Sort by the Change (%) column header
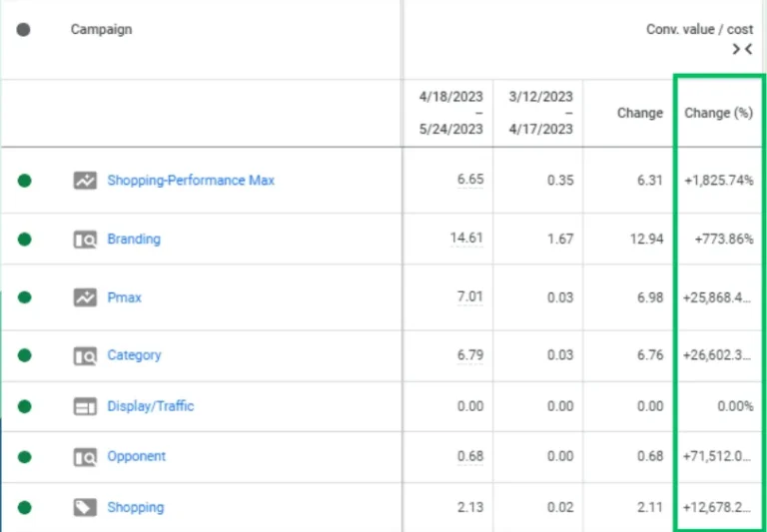 (717, 113)
